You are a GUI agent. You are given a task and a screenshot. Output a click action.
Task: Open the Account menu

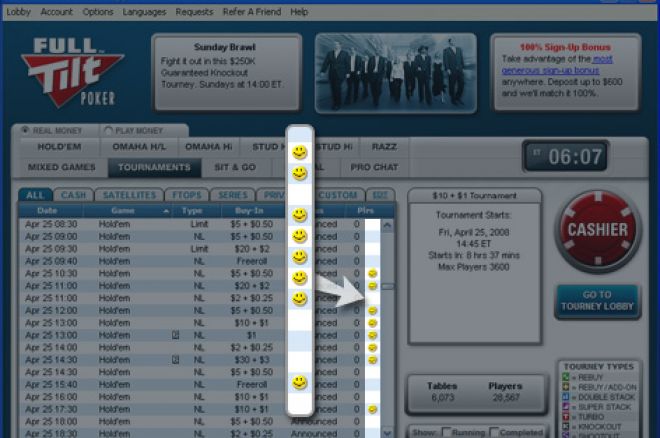pos(56,12)
